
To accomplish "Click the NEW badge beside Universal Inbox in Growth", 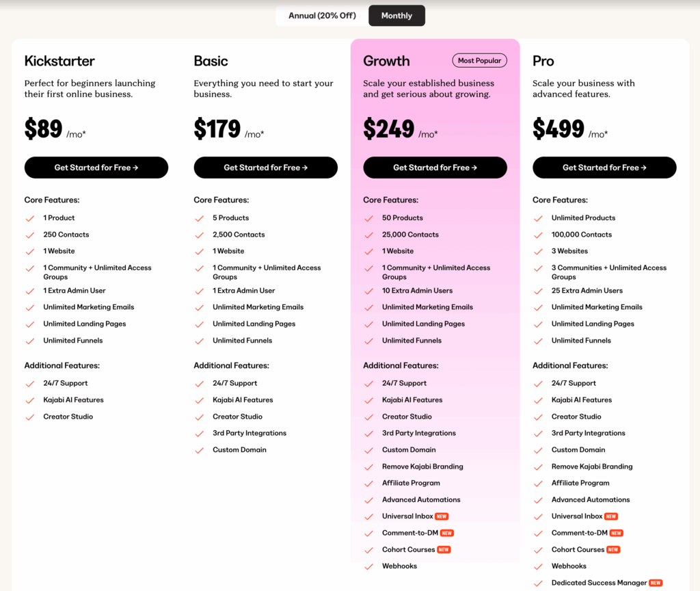I will pyautogui.click(x=442, y=516).
